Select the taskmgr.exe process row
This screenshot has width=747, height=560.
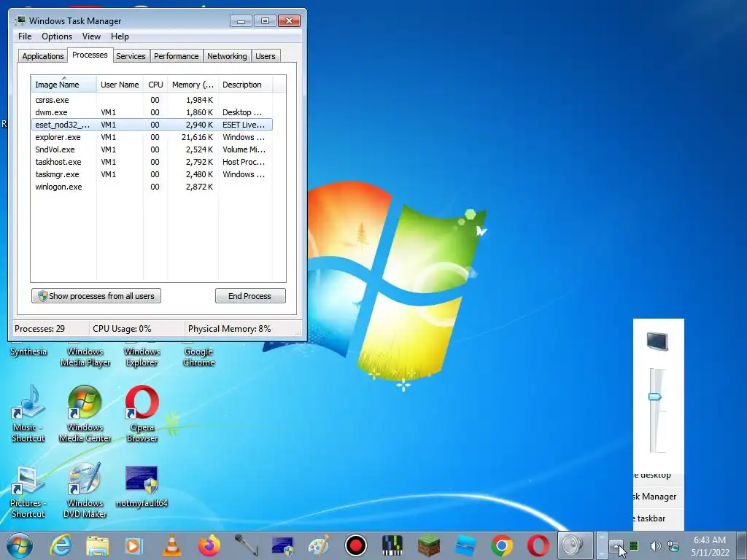point(152,174)
